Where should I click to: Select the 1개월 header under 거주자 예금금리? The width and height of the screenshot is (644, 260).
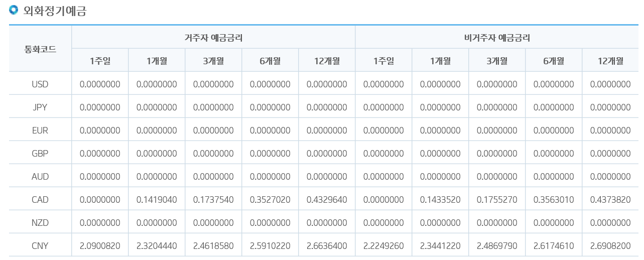pos(157,61)
